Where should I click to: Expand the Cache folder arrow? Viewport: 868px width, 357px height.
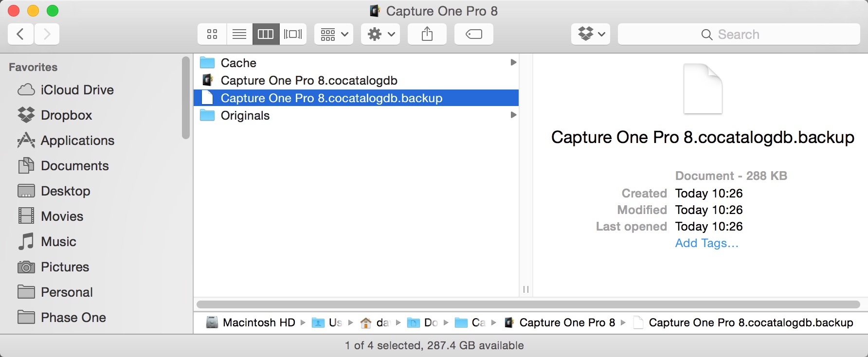coord(513,62)
